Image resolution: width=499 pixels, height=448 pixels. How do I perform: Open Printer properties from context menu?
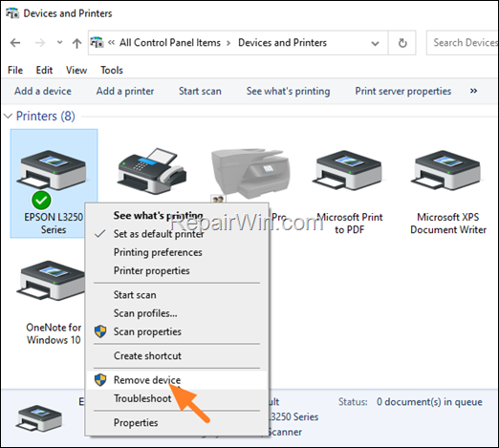click(x=177, y=270)
